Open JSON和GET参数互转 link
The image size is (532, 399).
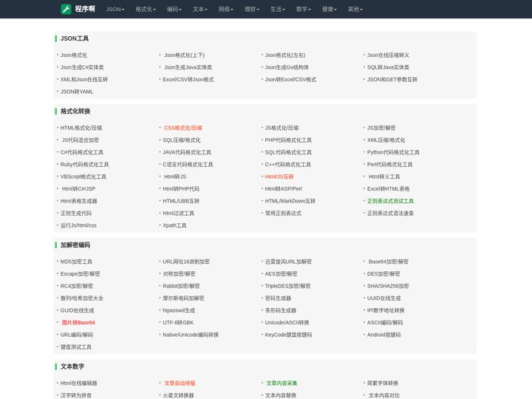click(392, 79)
